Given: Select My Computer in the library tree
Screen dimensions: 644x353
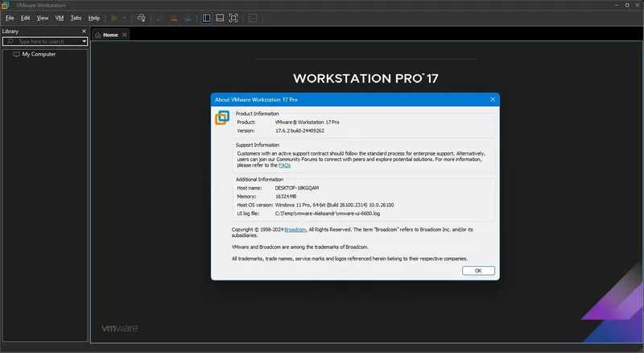Looking at the screenshot, I should (39, 54).
